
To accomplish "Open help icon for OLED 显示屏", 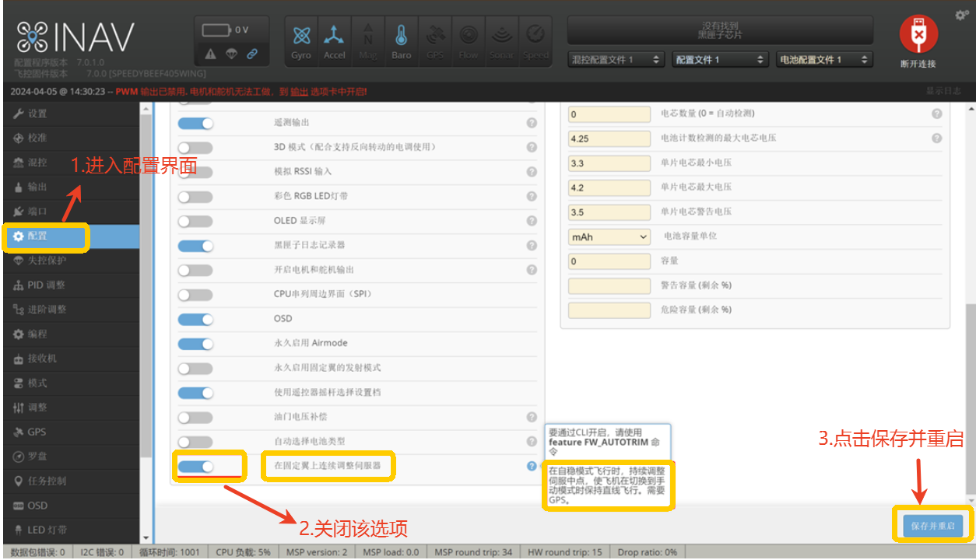I will click(x=532, y=221).
